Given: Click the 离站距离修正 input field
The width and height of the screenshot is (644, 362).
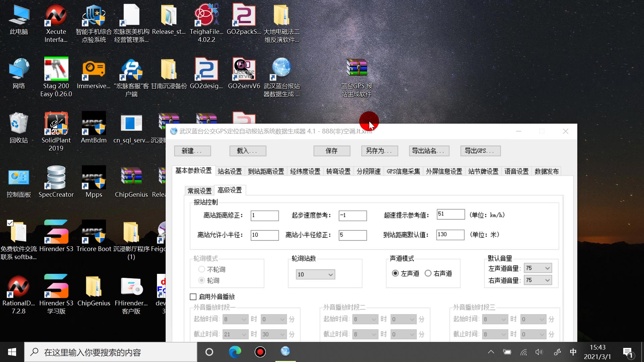Looking at the screenshot, I should (265, 216).
